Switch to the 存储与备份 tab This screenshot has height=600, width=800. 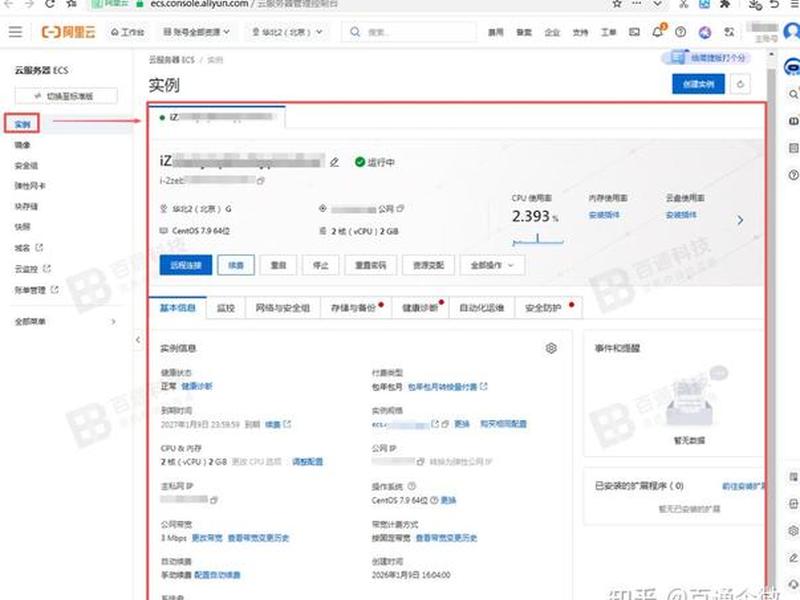pos(356,308)
